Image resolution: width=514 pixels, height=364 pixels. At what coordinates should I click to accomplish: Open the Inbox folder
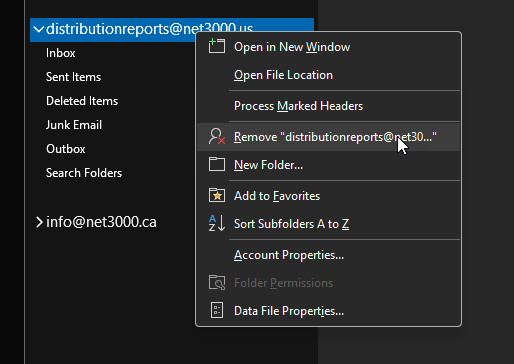[61, 53]
